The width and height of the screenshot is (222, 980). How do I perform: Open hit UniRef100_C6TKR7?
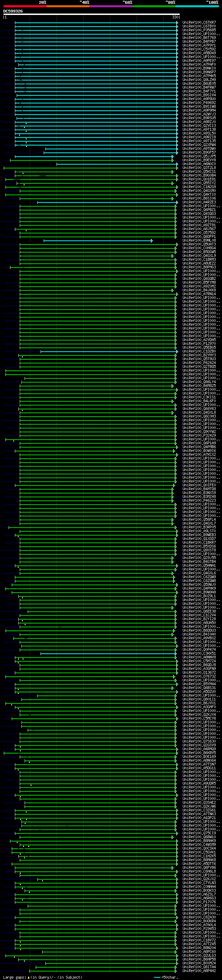[199, 23]
